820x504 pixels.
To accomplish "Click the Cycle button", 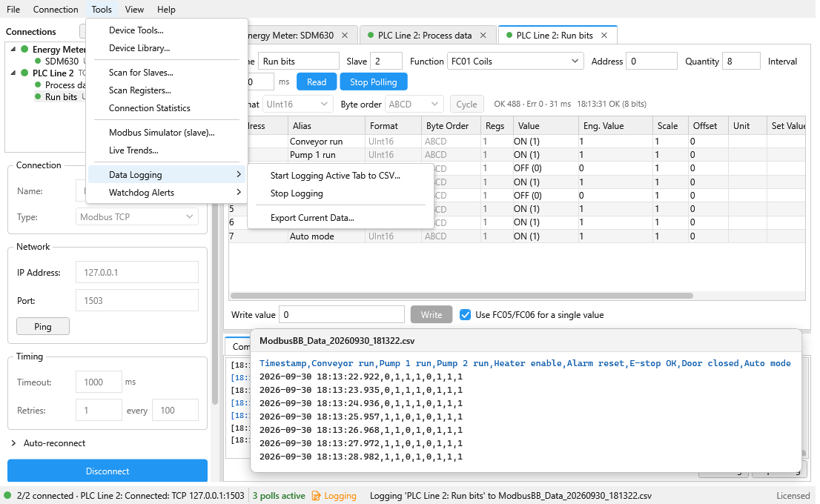I will [466, 104].
